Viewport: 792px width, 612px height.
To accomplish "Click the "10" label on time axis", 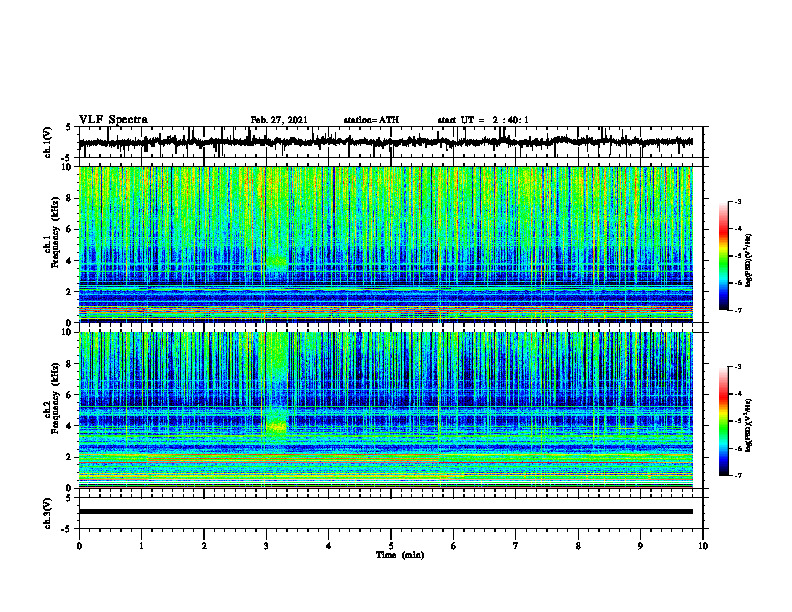I will pyautogui.click(x=703, y=546).
